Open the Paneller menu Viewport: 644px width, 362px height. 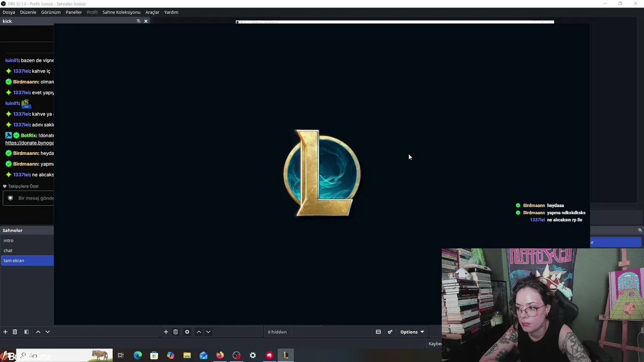coord(73,12)
